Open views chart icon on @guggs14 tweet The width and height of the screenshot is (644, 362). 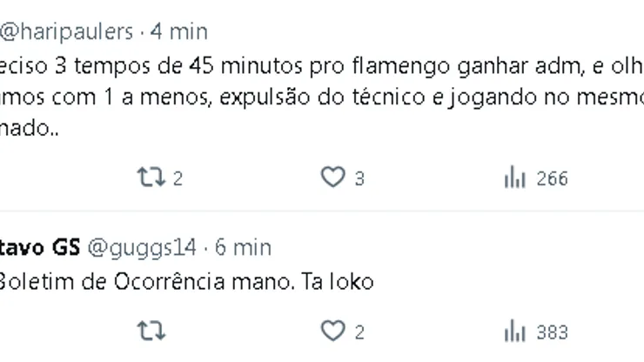515,332
